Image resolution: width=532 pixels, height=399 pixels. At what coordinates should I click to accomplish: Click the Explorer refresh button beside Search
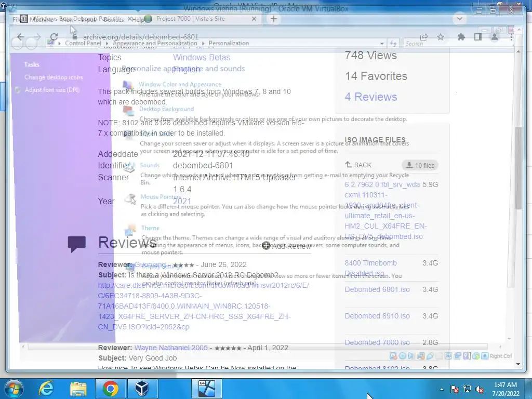(393, 44)
